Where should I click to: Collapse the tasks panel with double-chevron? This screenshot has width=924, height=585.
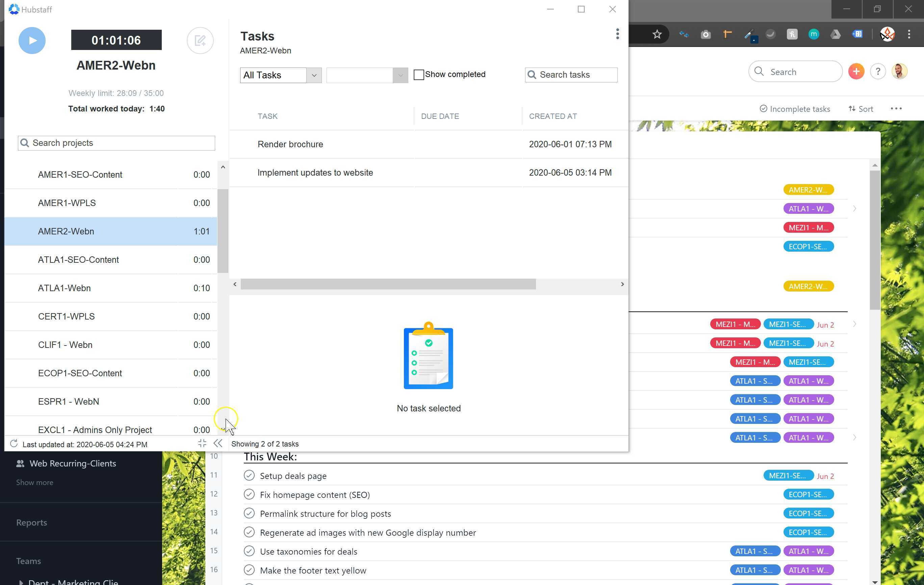click(218, 443)
